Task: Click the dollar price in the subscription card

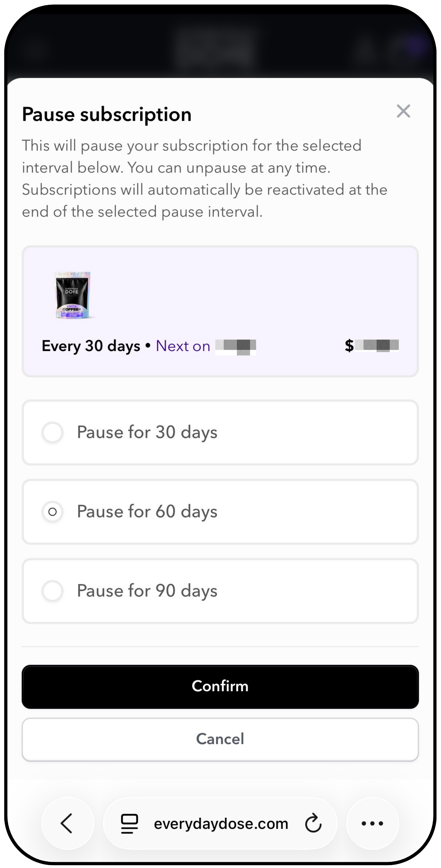Action: (x=372, y=345)
